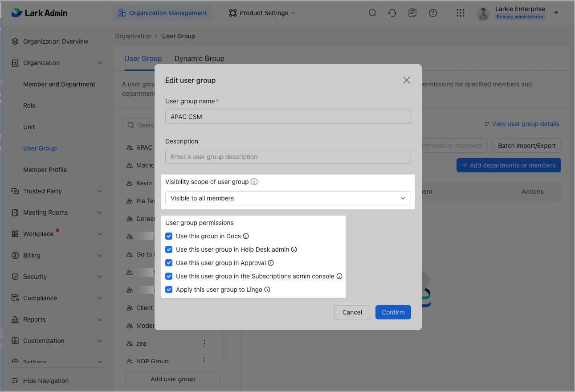Collapse the Organization section in sidebar
This screenshot has height=392, width=575.
pos(99,63)
